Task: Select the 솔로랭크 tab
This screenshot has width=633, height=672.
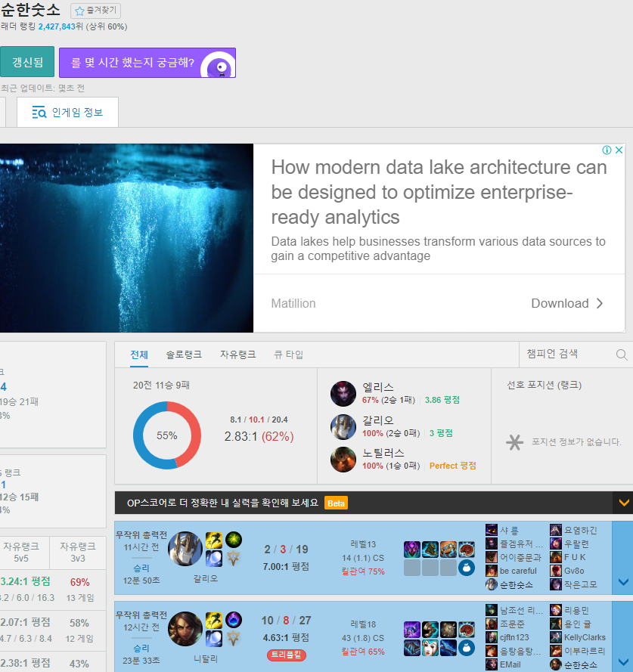Action: 184,355
